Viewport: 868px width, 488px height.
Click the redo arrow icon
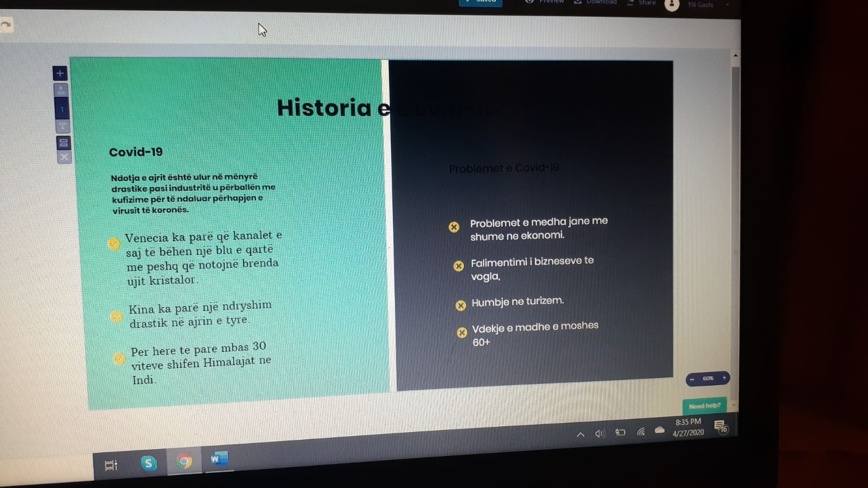click(6, 25)
